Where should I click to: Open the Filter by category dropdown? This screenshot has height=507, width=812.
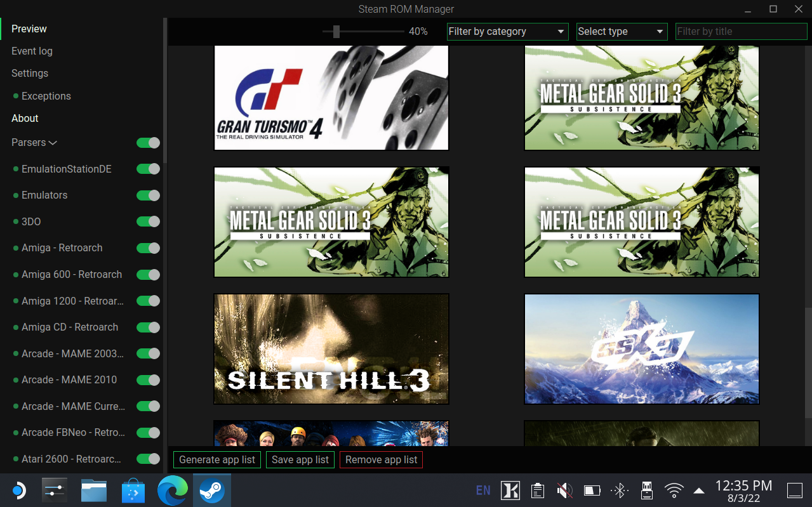(x=507, y=32)
